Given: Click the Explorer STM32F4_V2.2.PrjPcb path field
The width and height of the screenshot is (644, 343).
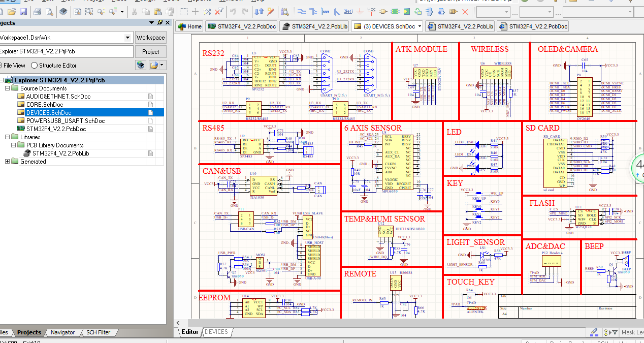Looking at the screenshot, I should (66, 52).
